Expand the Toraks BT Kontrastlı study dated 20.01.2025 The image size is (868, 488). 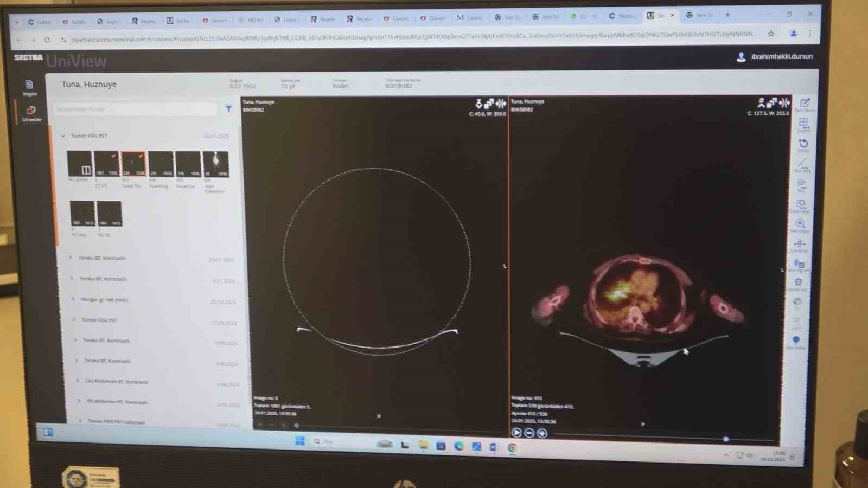tap(71, 258)
